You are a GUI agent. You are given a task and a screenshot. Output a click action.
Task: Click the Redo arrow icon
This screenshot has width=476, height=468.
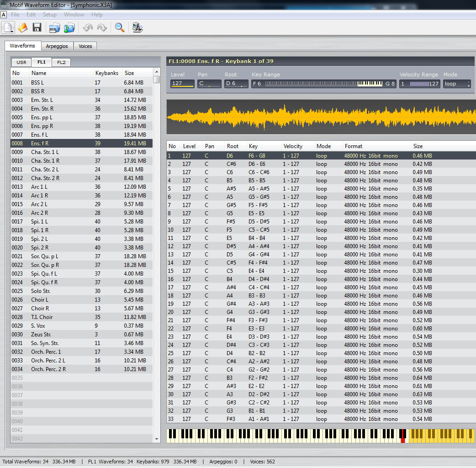[102, 27]
